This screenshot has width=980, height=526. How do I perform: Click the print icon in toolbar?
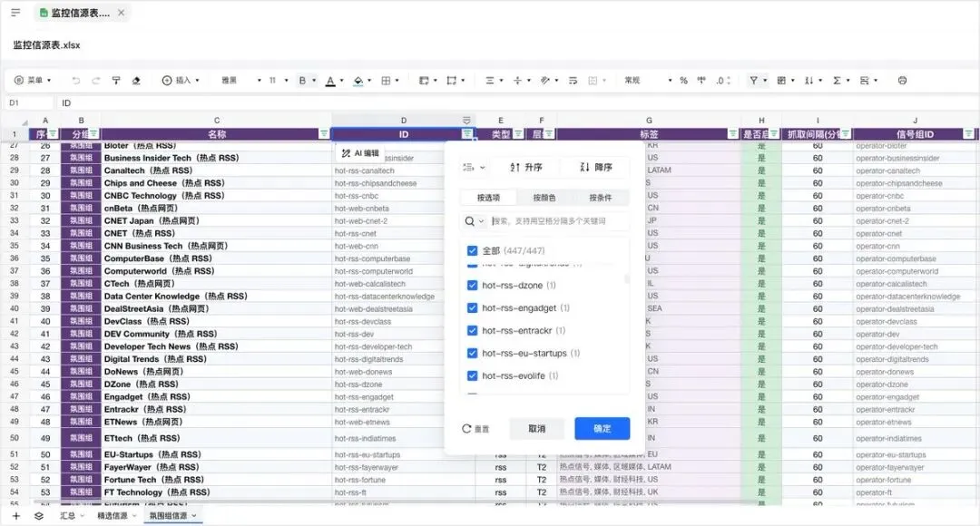(902, 81)
